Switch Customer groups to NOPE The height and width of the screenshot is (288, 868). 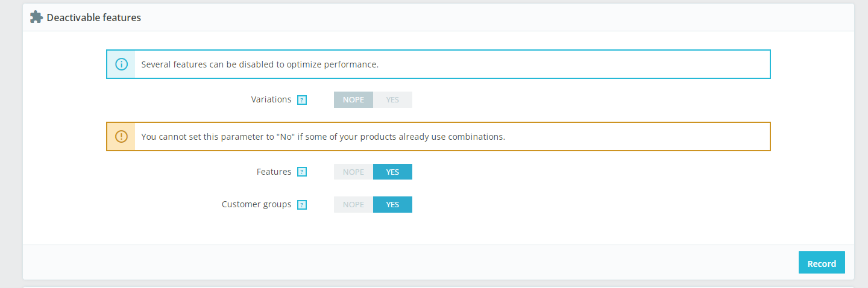click(x=353, y=204)
